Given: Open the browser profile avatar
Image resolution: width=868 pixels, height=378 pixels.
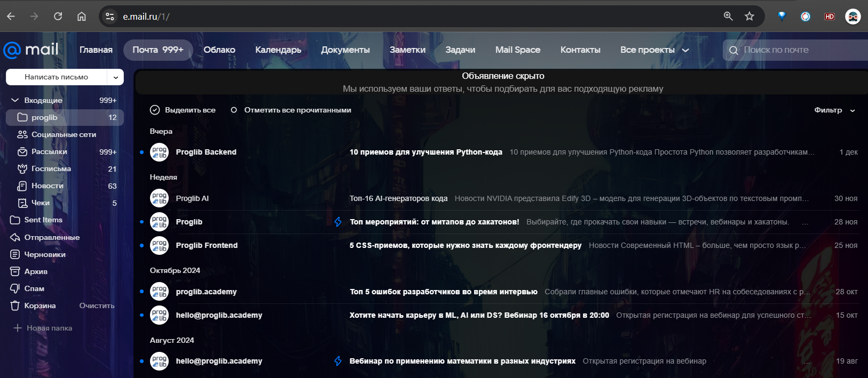Looking at the screenshot, I should point(853,17).
